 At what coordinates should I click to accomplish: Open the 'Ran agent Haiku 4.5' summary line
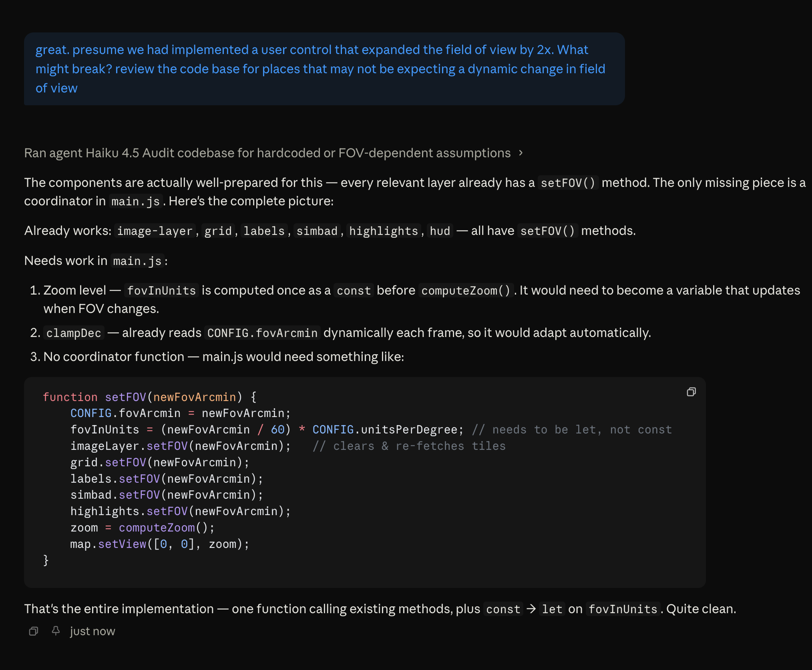coord(267,153)
